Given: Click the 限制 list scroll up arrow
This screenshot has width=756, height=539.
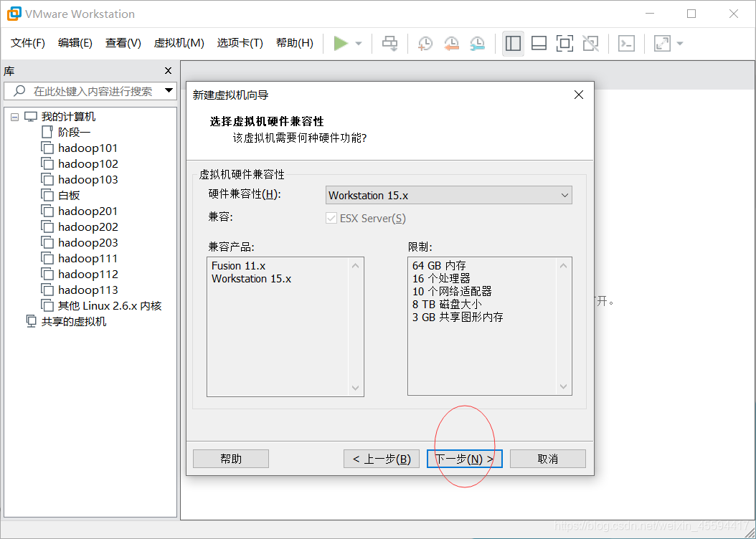Looking at the screenshot, I should point(563,266).
